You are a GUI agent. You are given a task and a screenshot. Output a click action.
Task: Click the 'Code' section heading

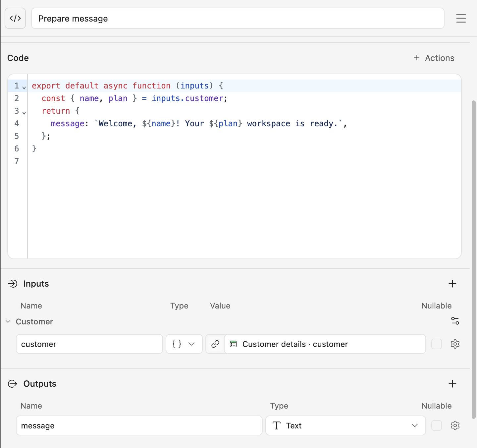(18, 58)
